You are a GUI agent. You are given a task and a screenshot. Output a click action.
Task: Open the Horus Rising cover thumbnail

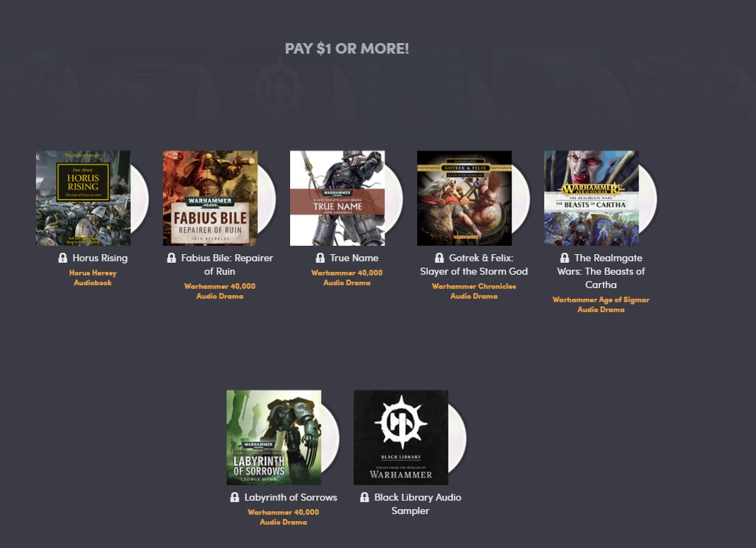(x=83, y=198)
